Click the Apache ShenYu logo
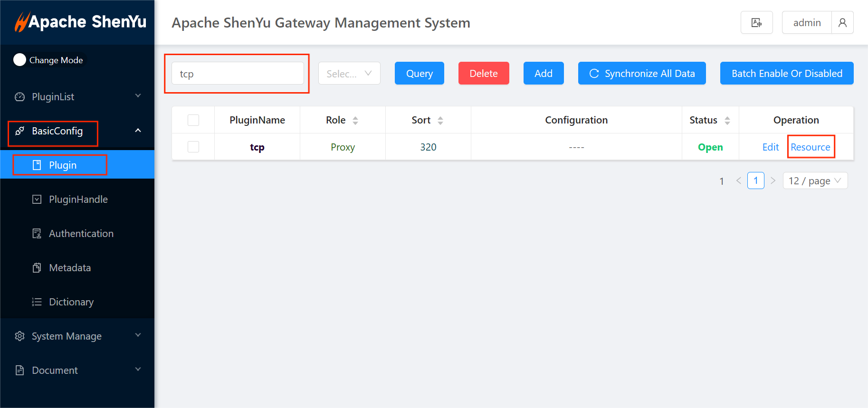 80,22
